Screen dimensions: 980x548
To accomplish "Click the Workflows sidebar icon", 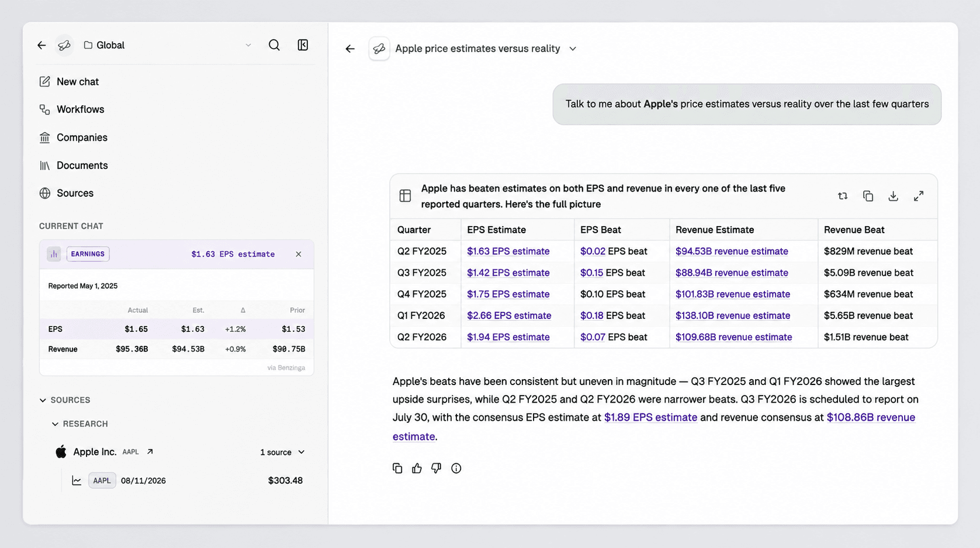I will 45,109.
